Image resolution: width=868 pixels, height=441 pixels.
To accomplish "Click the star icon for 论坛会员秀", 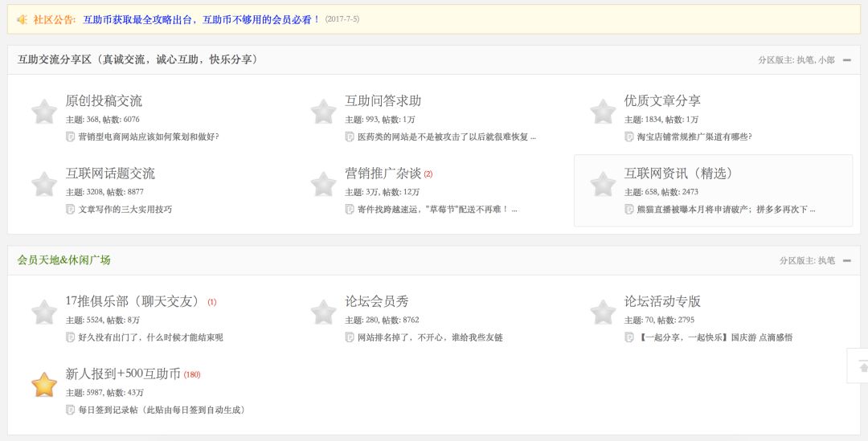I will [x=324, y=312].
